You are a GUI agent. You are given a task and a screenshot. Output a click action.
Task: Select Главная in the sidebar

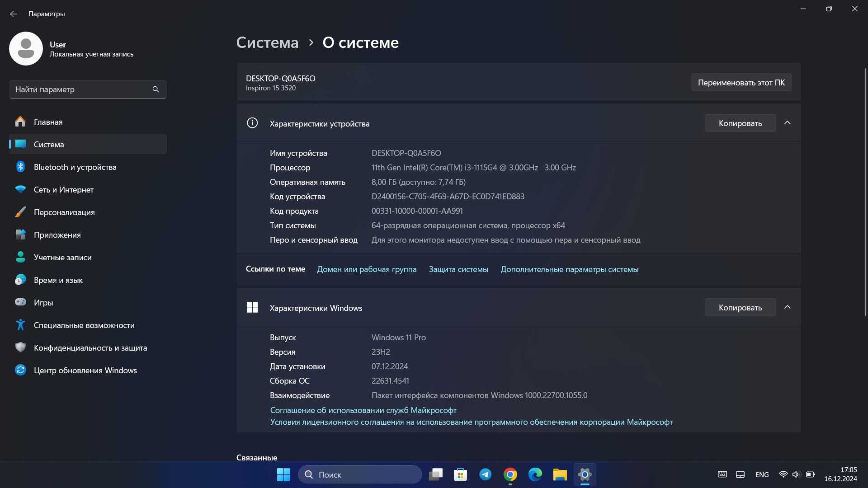(88, 122)
